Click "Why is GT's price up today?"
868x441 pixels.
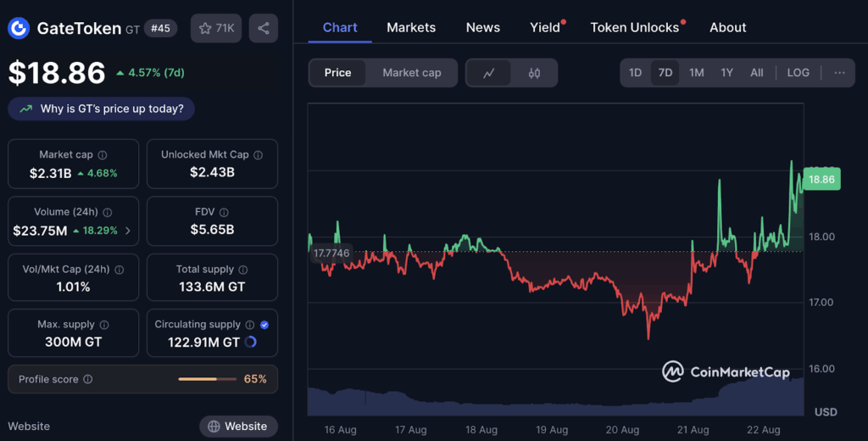[102, 109]
